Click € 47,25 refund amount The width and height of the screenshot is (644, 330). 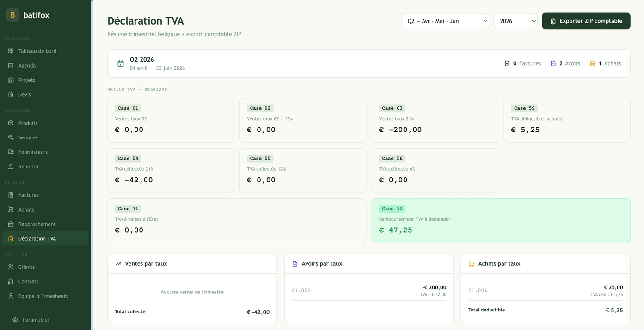pyautogui.click(x=396, y=230)
